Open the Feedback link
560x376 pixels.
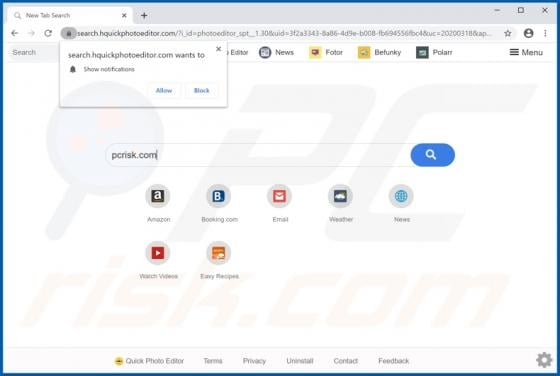(394, 361)
